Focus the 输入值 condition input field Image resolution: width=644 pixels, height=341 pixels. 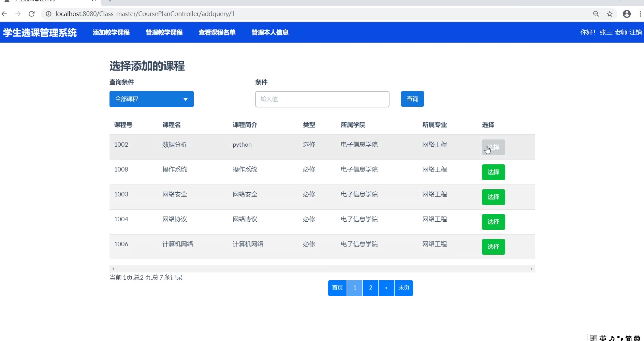click(322, 99)
